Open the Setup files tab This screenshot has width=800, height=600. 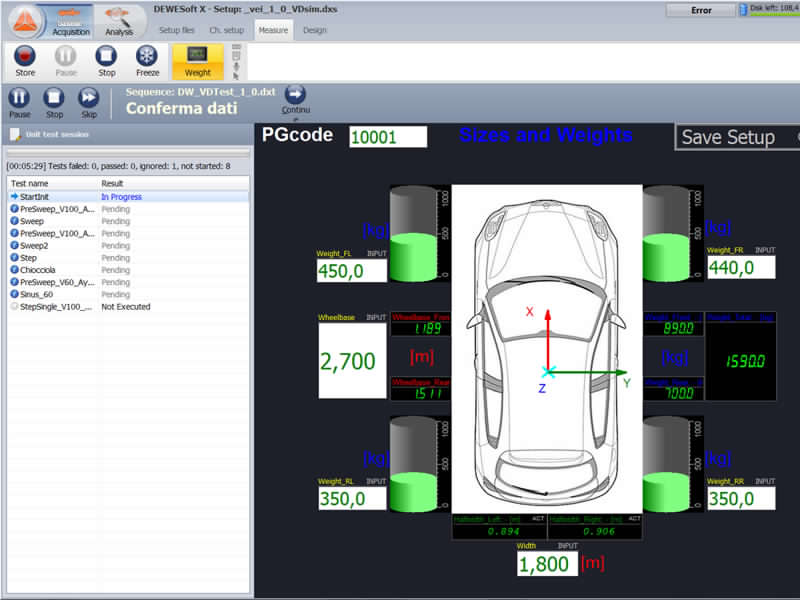click(x=177, y=30)
